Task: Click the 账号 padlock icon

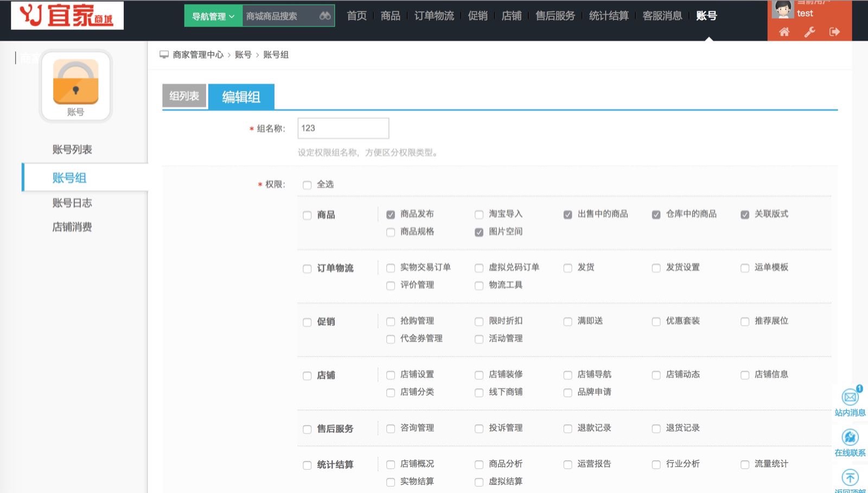Action: (75, 82)
